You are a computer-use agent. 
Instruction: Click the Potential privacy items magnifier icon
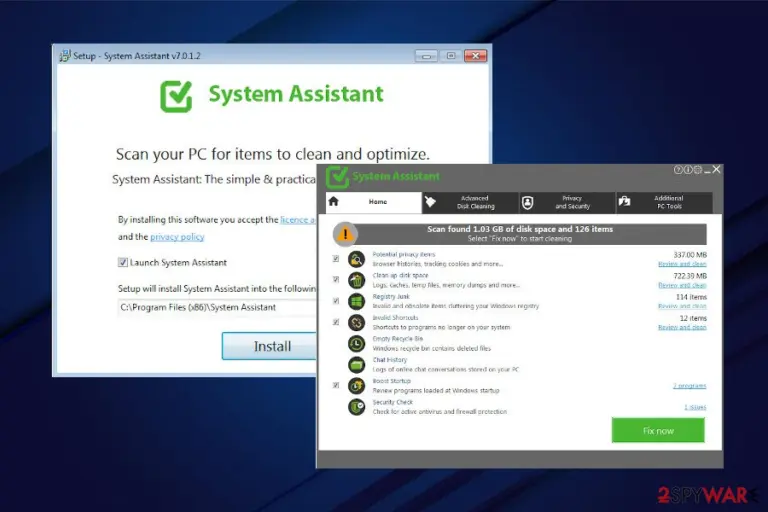coord(357,259)
